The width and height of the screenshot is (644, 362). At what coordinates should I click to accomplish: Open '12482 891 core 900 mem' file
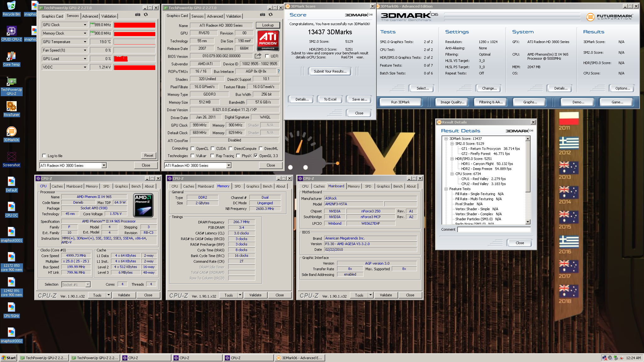11,287
